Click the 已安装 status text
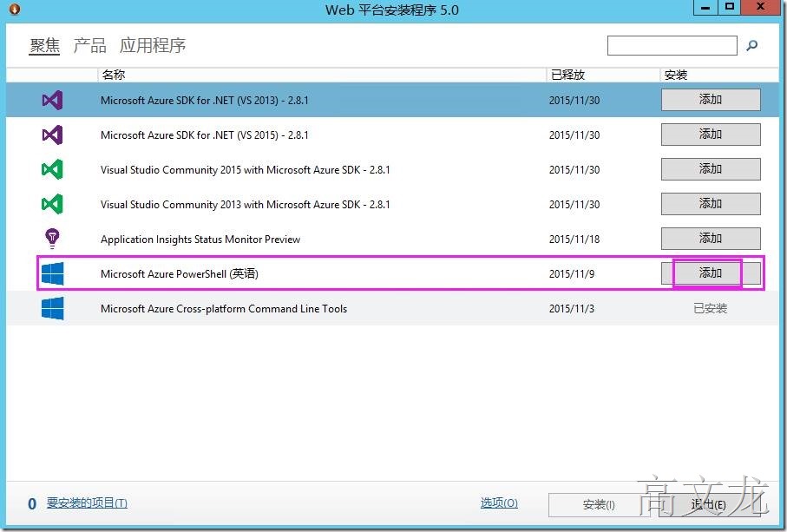787x532 pixels. pos(710,308)
